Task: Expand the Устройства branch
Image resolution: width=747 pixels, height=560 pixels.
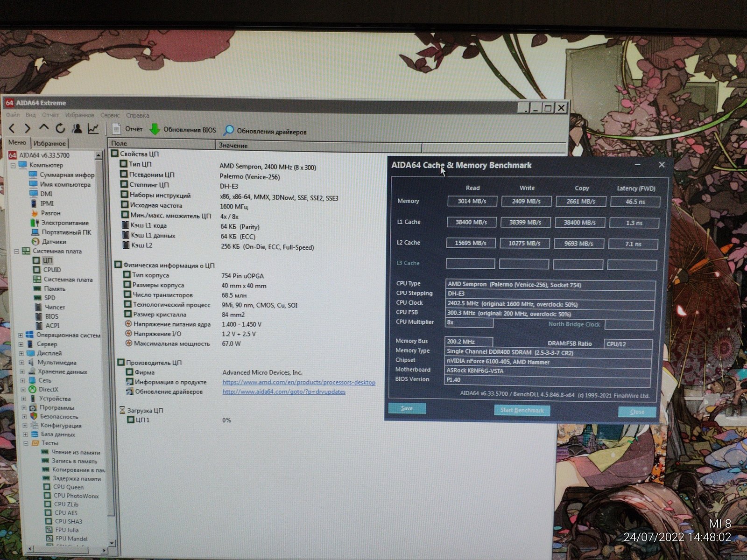Action: 23,399
